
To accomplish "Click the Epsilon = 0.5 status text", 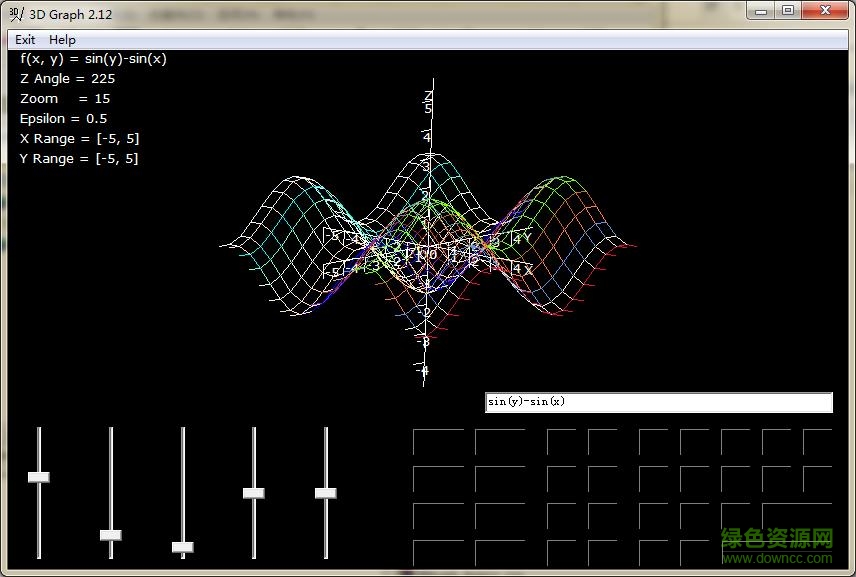I will (64, 118).
